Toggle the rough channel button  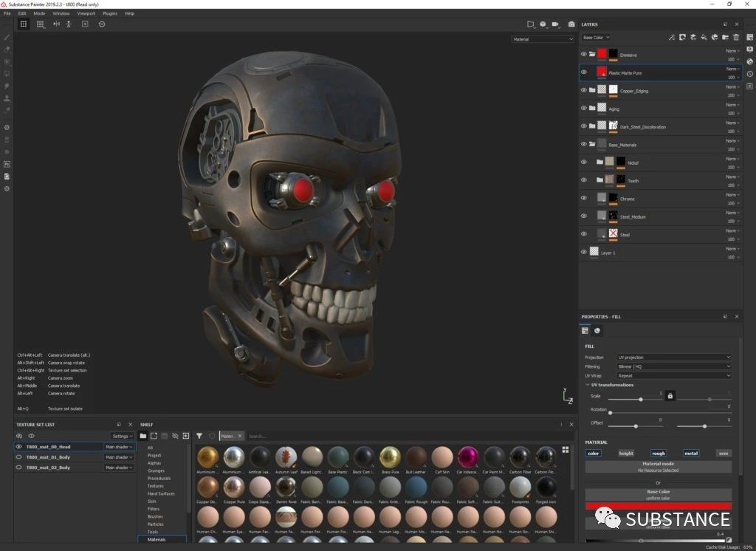tap(659, 453)
